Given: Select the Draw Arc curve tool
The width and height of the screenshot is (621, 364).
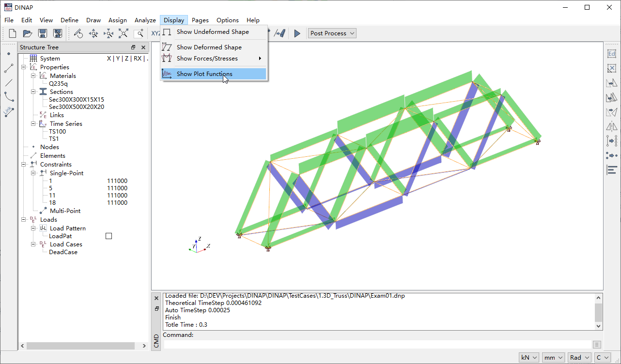Looking at the screenshot, I should pos(9,97).
